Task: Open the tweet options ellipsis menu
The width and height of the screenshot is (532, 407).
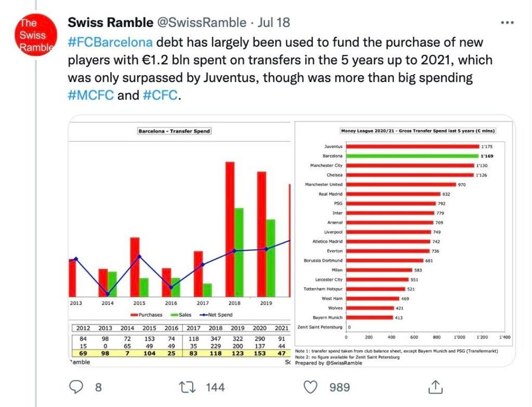Action: click(507, 22)
